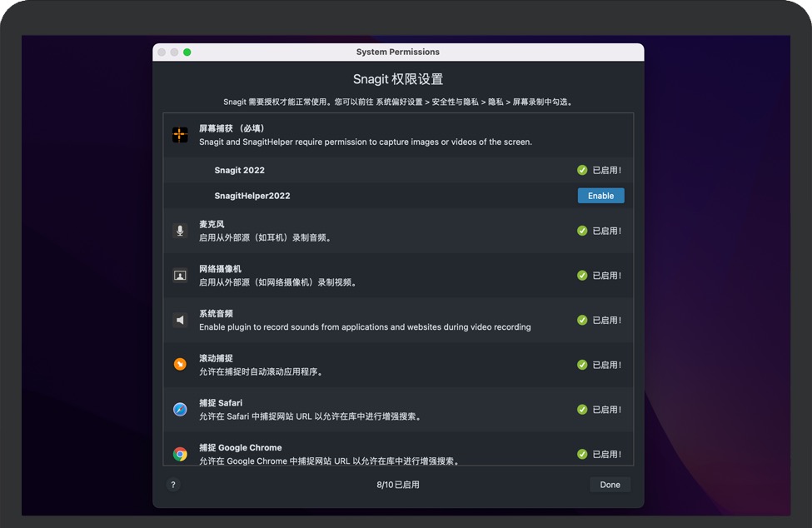The height and width of the screenshot is (528, 812).
Task: Enable SnagitHelper2022 permission
Action: point(600,196)
